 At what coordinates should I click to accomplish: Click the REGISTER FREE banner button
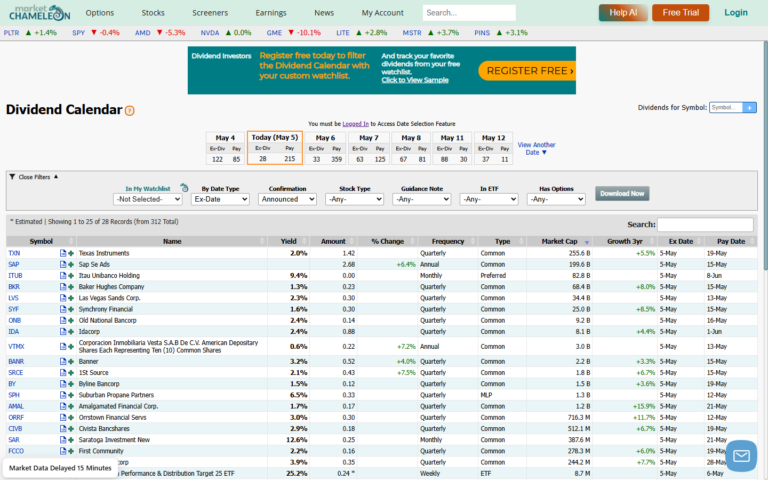click(529, 71)
